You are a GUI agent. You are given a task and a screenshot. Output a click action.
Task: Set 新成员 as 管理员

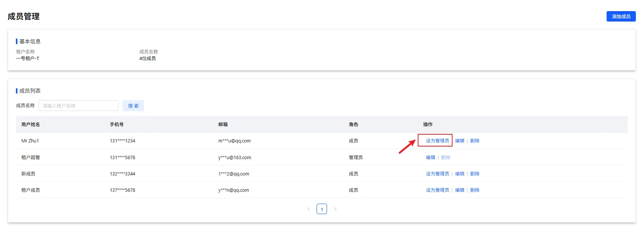coord(437,174)
